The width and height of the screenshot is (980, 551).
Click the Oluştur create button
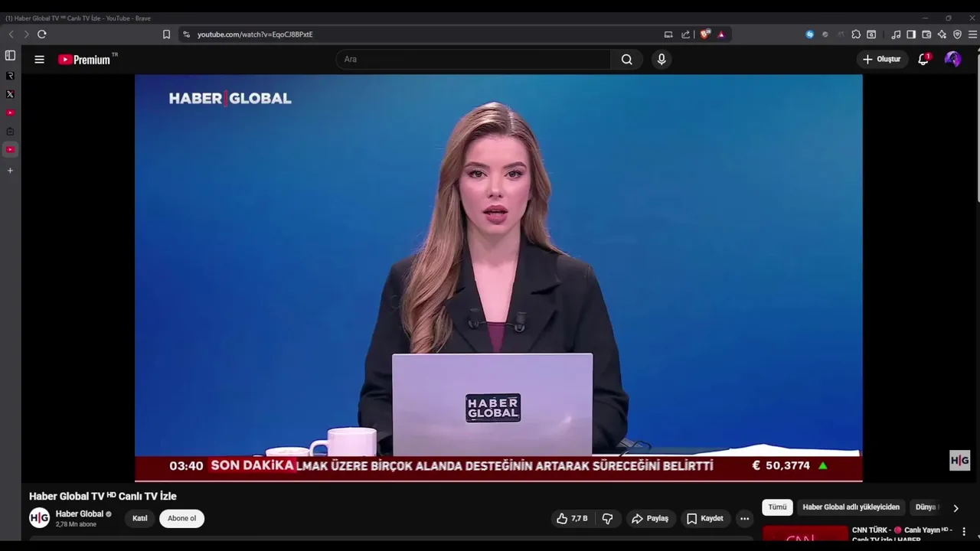click(x=882, y=59)
